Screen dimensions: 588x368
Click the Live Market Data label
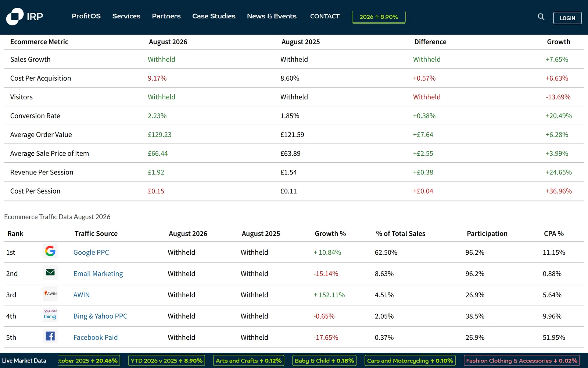point(24,361)
